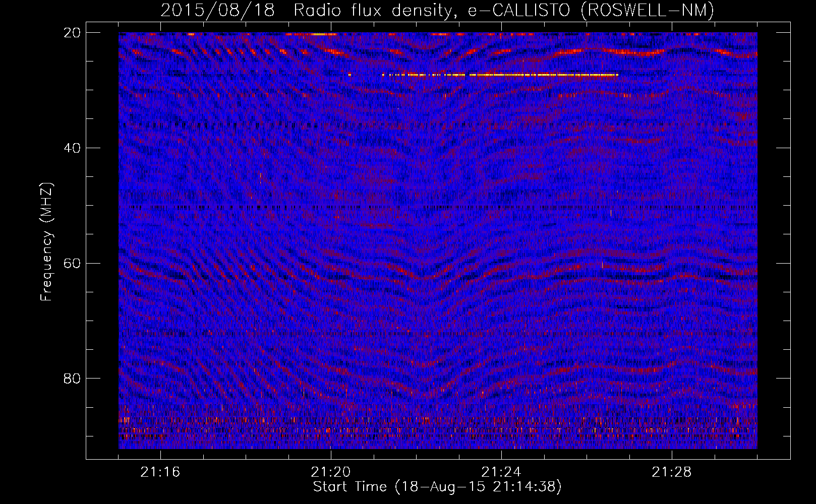Screen dimensions: 816x504
Task: Click the plot title '2015/08/18 Radio flux density'
Action: click(437, 10)
